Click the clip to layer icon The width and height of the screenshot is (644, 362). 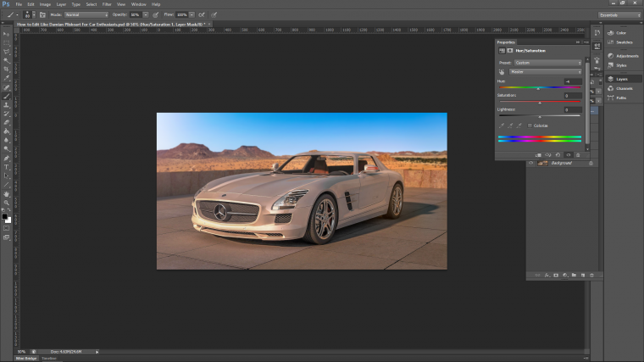pyautogui.click(x=538, y=155)
